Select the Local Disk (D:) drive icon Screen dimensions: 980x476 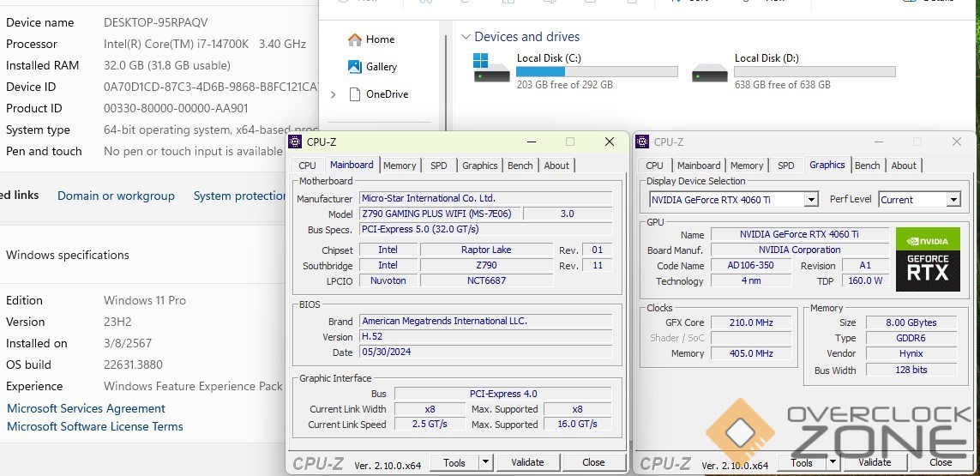(709, 72)
